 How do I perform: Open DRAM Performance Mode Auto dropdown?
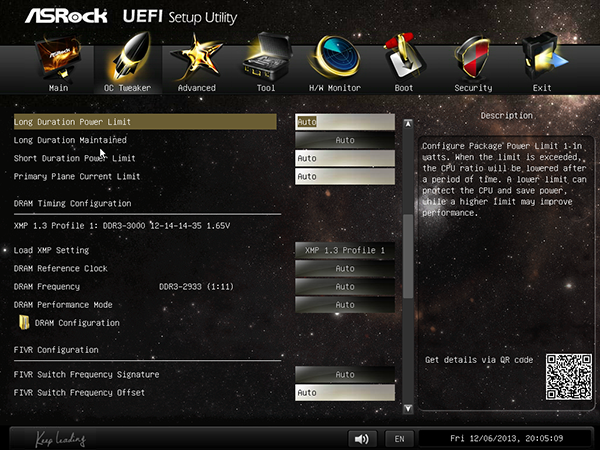(345, 305)
